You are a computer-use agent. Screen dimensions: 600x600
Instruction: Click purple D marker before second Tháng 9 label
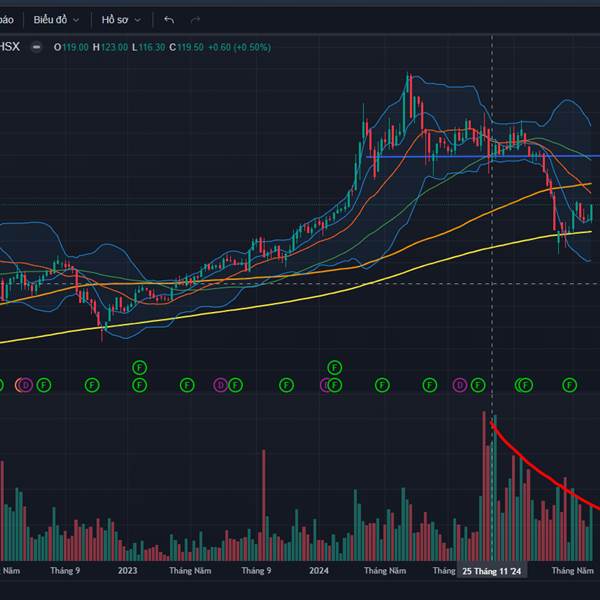point(220,385)
